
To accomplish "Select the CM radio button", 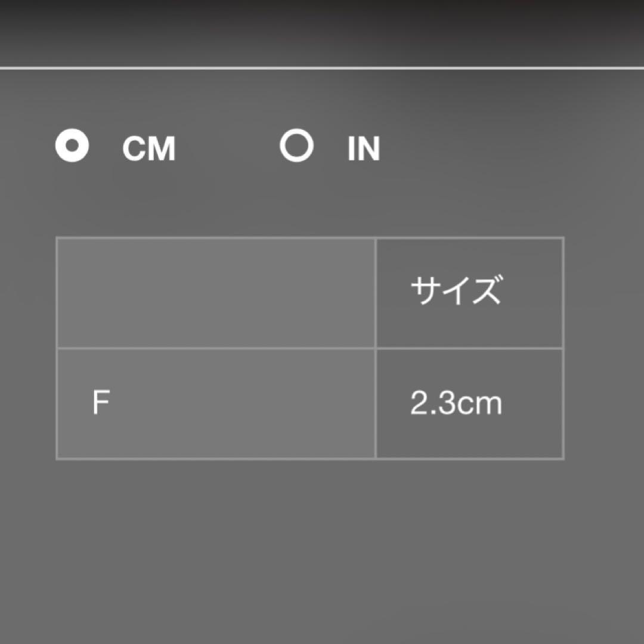I will (72, 146).
